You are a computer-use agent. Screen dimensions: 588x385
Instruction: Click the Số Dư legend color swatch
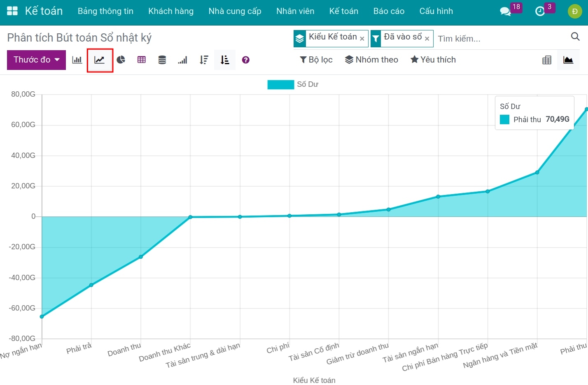pos(280,84)
